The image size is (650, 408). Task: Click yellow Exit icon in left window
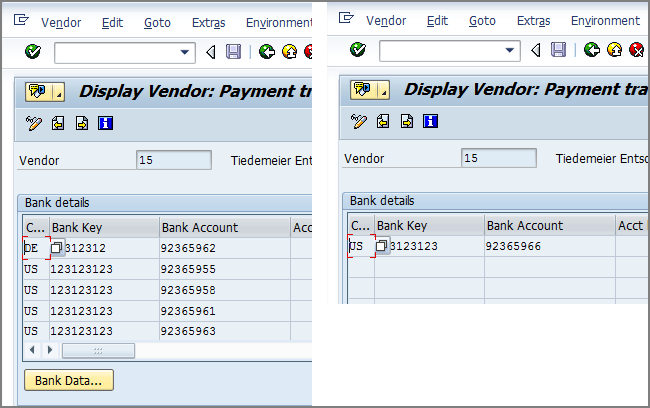(x=289, y=52)
